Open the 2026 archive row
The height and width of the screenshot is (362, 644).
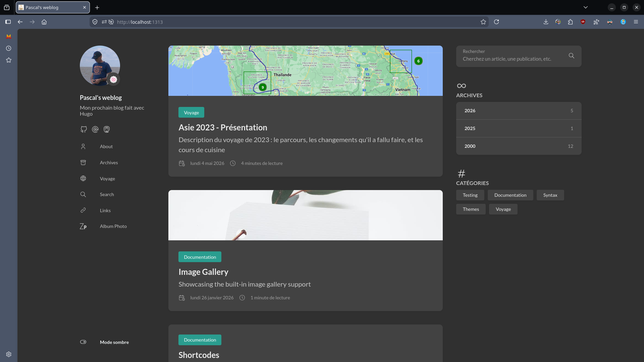click(519, 111)
